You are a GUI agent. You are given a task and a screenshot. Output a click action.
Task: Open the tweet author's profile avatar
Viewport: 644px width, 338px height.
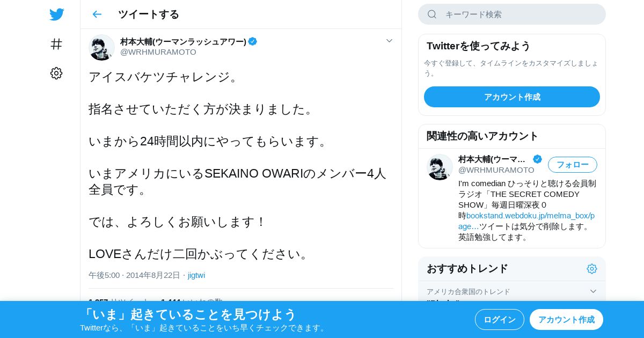101,47
